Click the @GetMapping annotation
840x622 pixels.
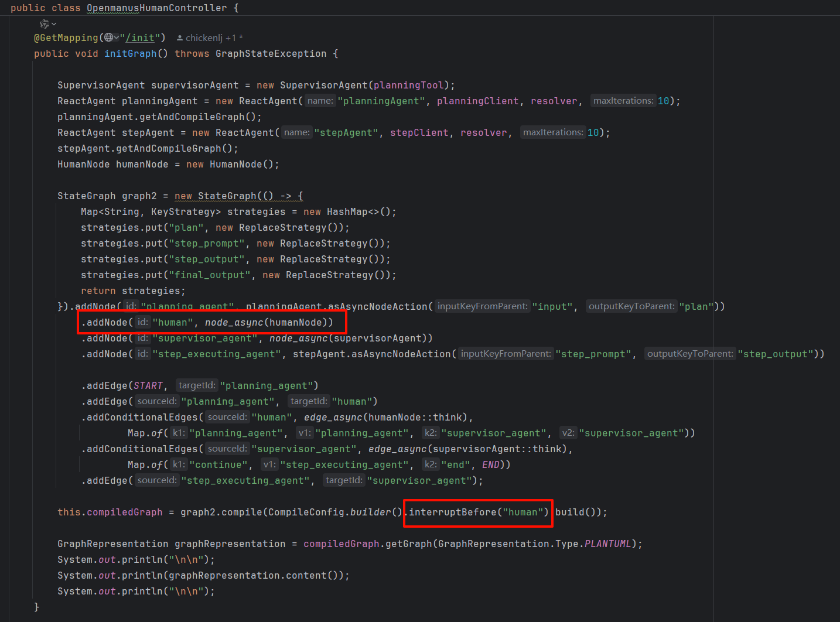(66, 37)
